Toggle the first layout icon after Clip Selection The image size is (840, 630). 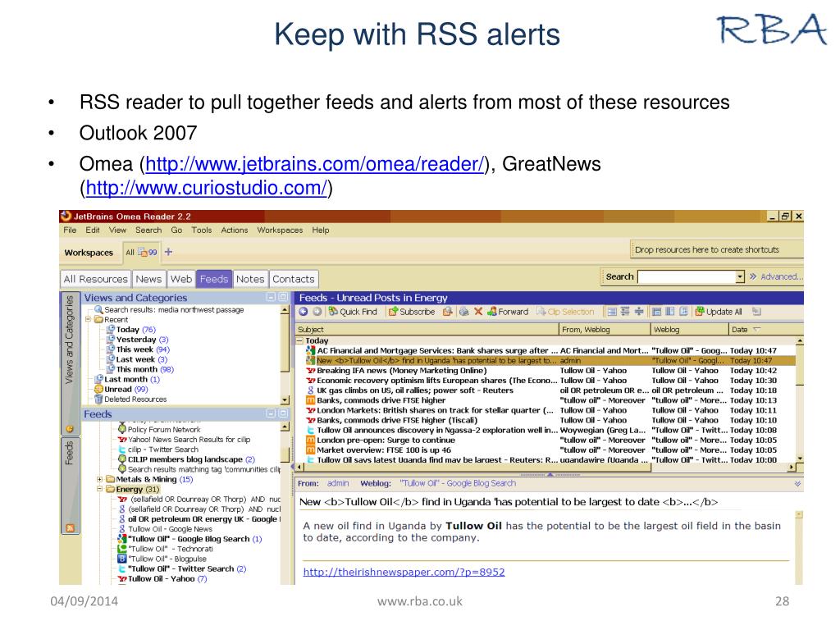coord(612,311)
